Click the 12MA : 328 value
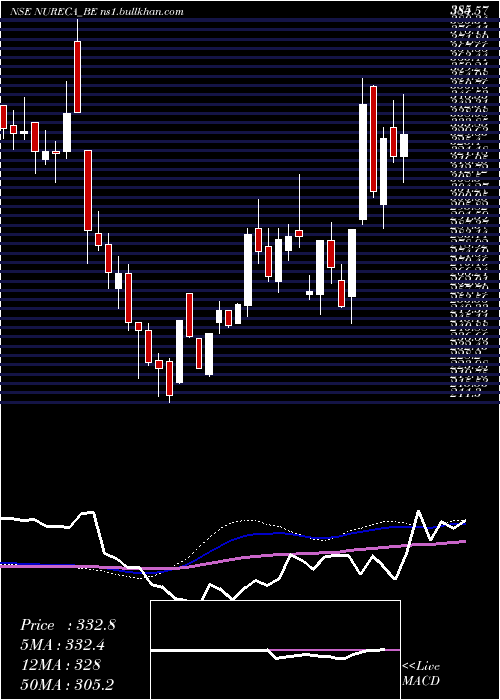The image size is (500, 700). [60, 665]
